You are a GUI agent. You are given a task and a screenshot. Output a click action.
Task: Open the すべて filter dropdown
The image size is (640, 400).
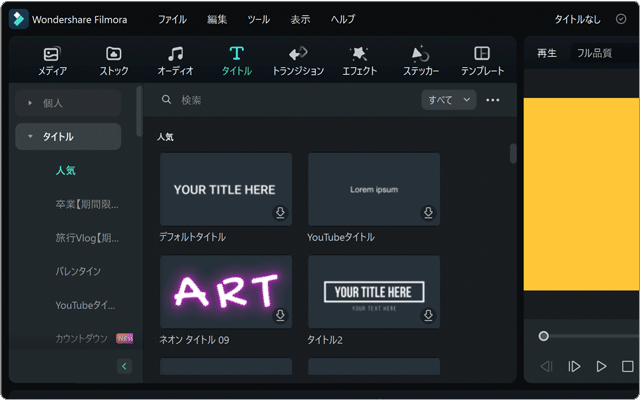click(450, 100)
